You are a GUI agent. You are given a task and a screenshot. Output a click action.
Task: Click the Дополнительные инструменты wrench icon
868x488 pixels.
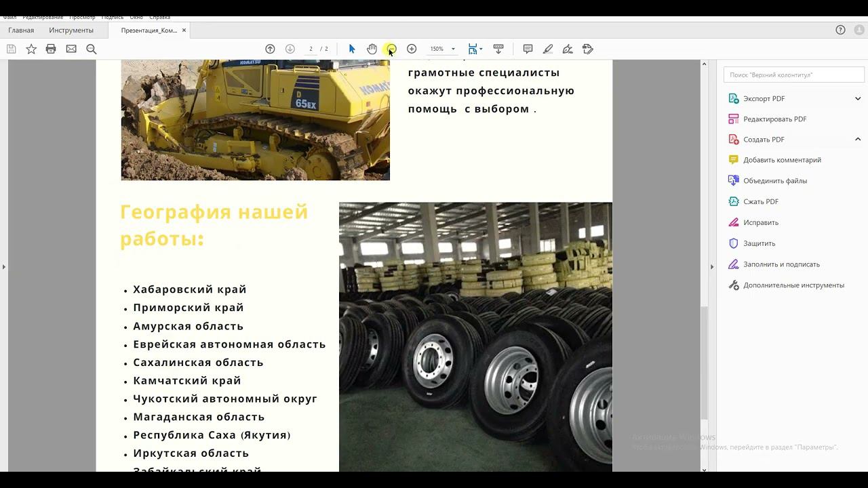coord(733,285)
